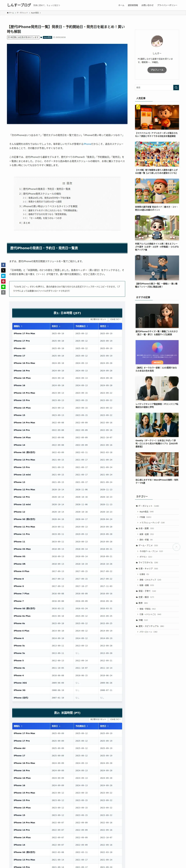Click the しんすーブログ site title

pyautogui.click(x=19, y=5)
